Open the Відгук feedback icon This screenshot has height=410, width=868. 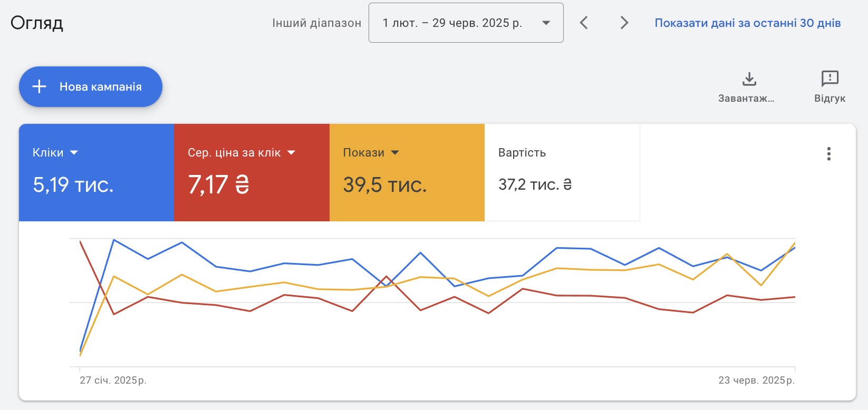(830, 79)
